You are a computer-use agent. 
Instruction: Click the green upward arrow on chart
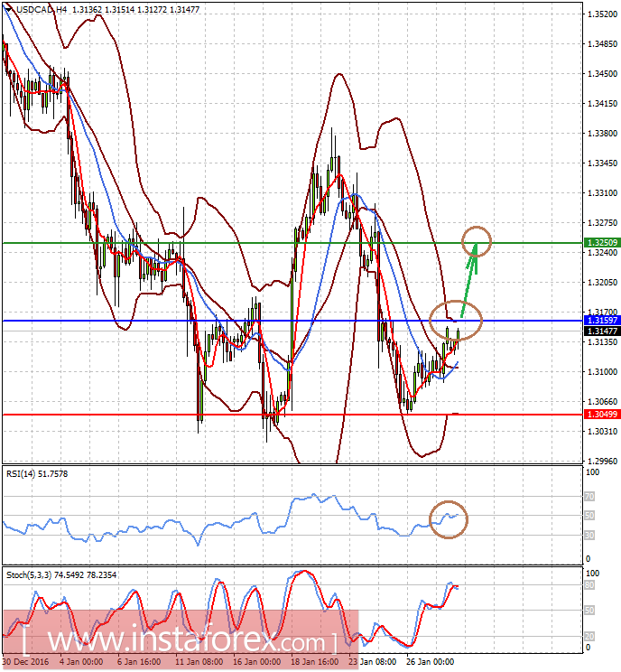pyautogui.click(x=468, y=282)
